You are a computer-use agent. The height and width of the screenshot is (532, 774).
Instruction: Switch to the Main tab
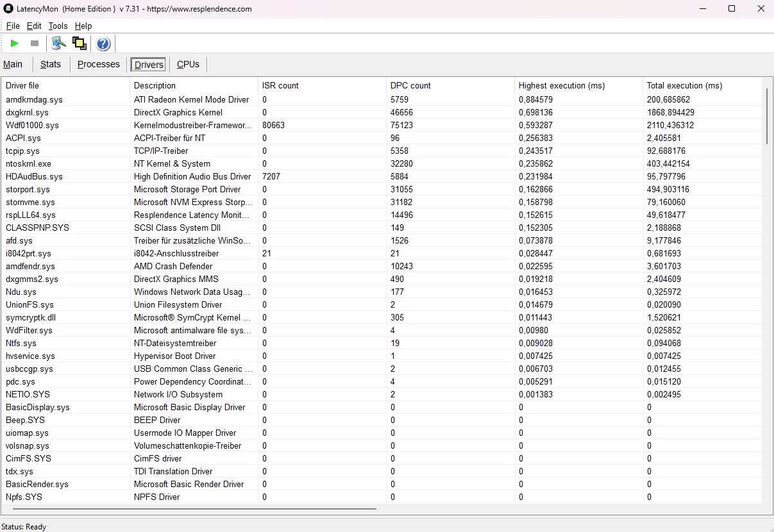13,64
